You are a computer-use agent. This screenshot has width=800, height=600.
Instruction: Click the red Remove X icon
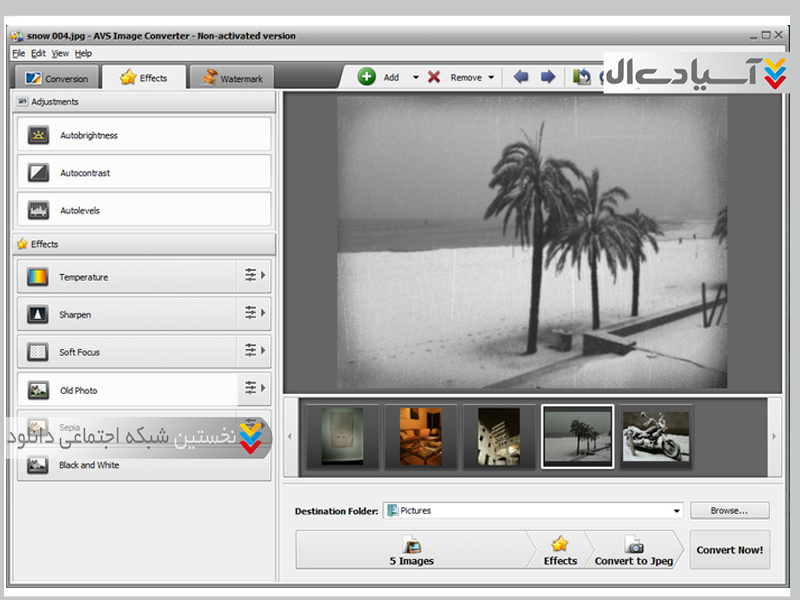[434, 77]
